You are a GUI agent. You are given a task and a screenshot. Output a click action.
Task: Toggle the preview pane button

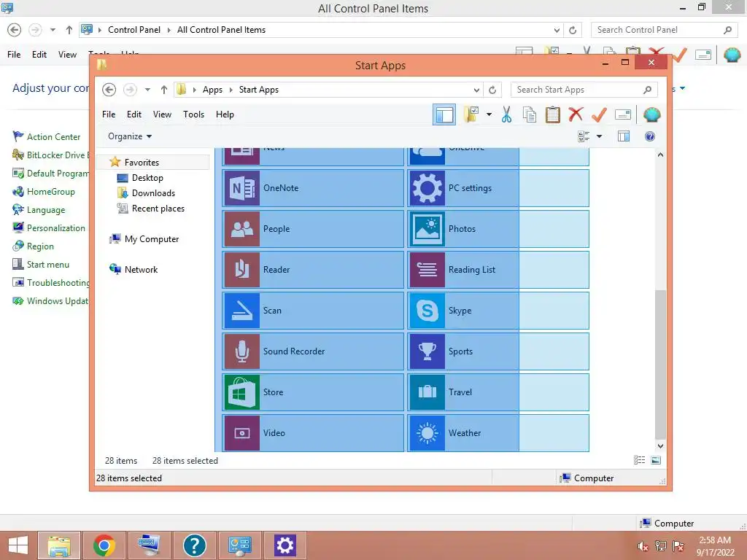tap(624, 136)
